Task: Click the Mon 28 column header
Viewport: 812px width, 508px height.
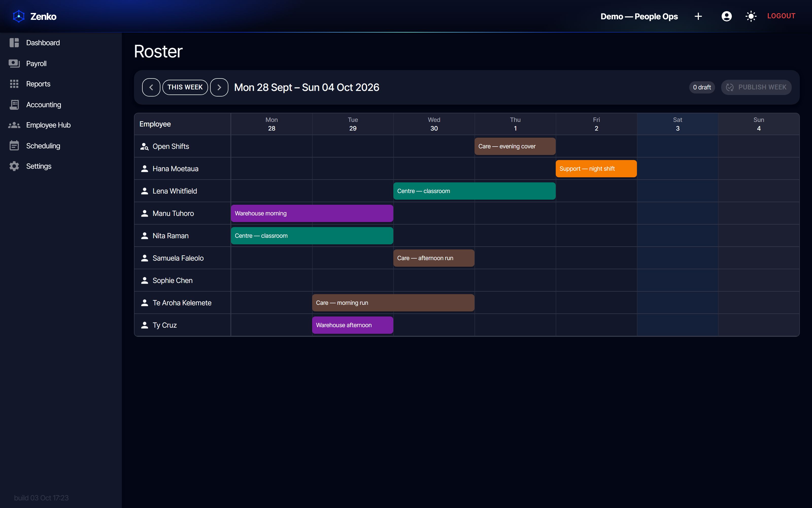Action: [272, 124]
